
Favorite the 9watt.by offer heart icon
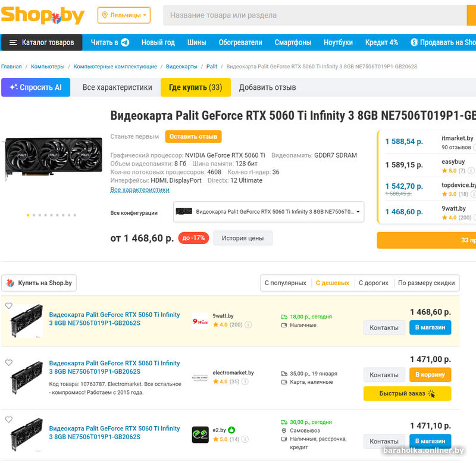pyautogui.click(x=9, y=305)
